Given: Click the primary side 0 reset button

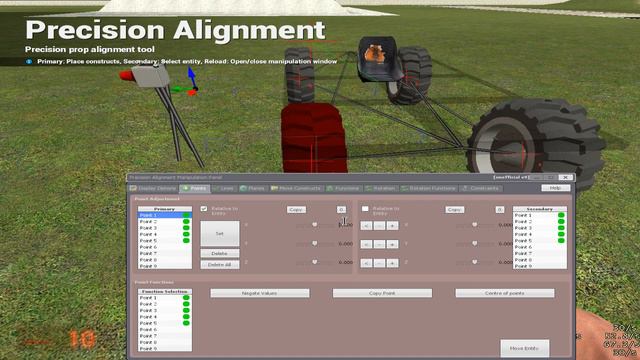Looking at the screenshot, I should pyautogui.click(x=342, y=209).
